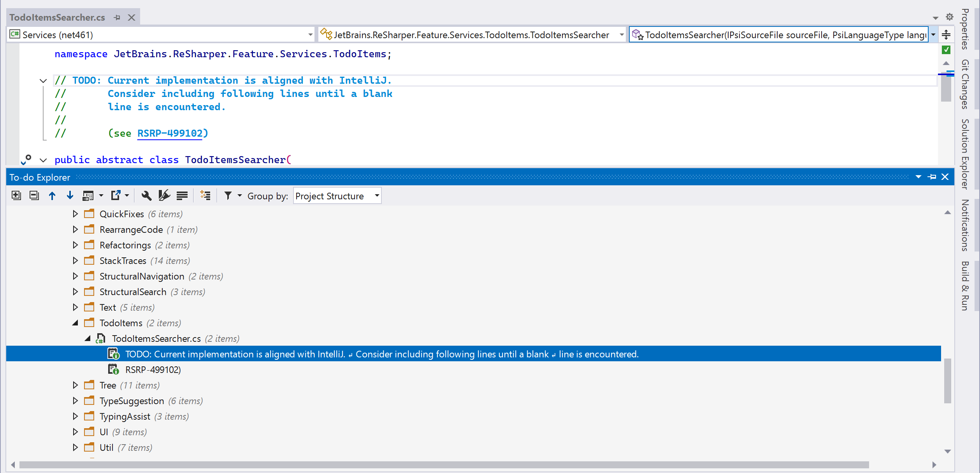Click the Collapse All toolbar icon
This screenshot has width=980, height=473.
34,195
